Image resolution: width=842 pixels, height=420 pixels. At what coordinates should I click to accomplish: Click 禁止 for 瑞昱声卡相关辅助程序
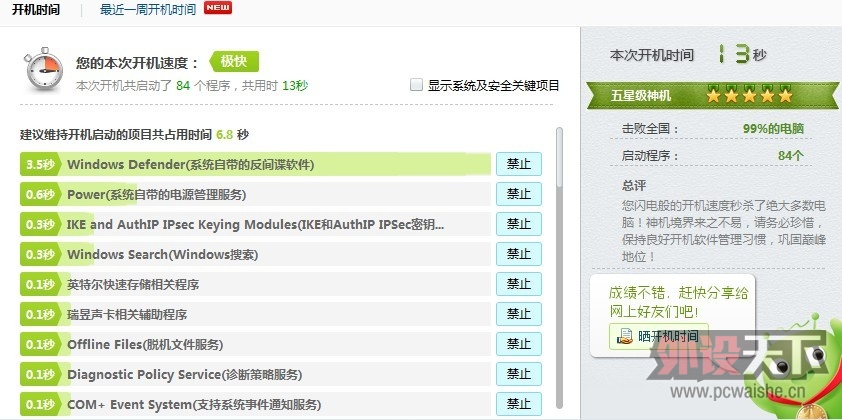click(x=519, y=314)
